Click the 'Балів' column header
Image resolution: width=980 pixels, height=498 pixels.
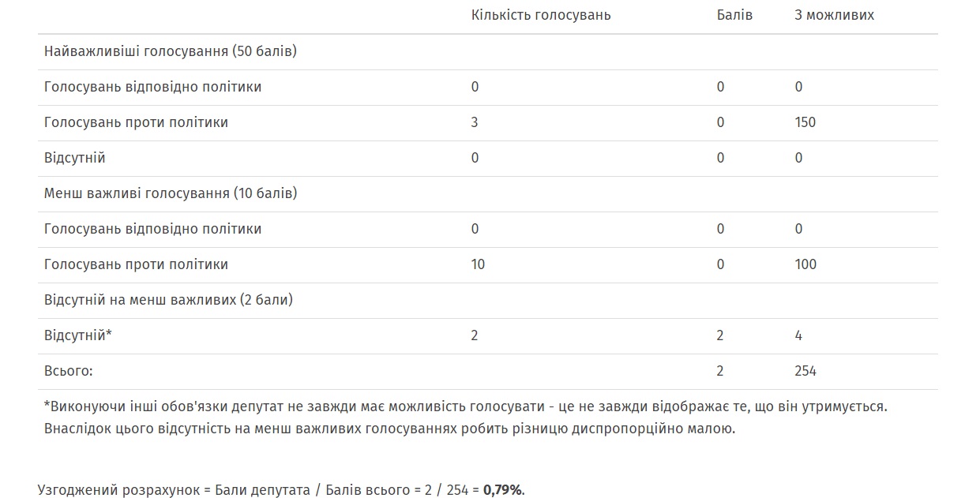(734, 15)
